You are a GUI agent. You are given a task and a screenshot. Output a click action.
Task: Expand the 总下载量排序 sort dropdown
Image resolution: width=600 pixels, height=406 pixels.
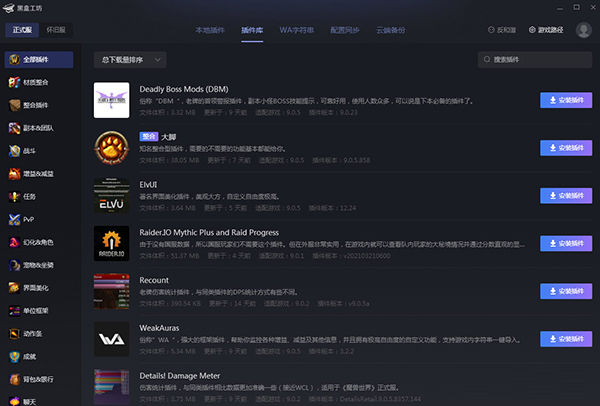[x=126, y=60]
